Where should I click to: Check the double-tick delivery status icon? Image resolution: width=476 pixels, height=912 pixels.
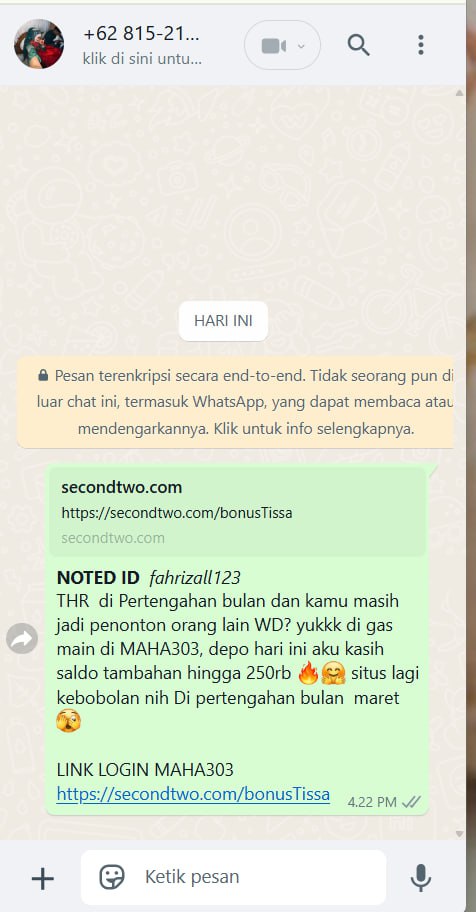point(411,802)
